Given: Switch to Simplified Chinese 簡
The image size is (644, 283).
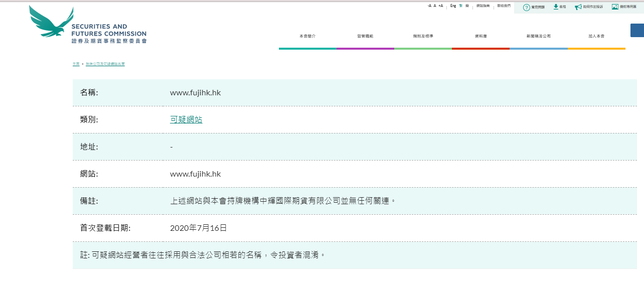Looking at the screenshot, I should coord(467,6).
